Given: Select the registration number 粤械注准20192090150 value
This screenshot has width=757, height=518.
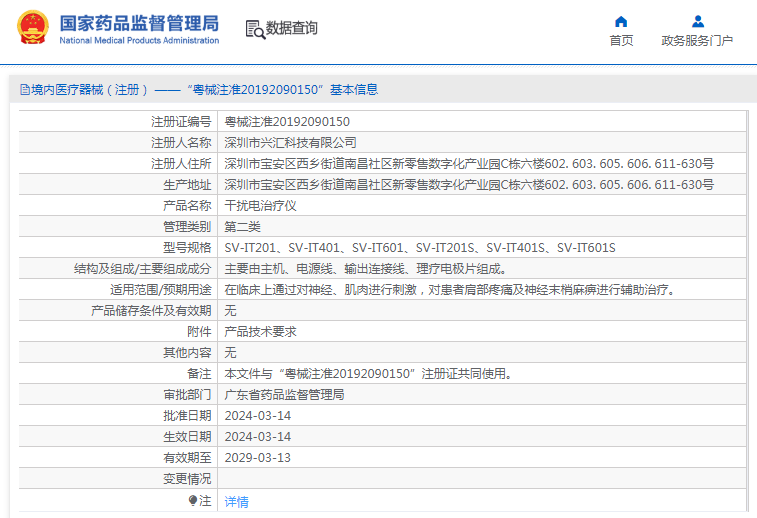Looking at the screenshot, I should tap(287, 122).
